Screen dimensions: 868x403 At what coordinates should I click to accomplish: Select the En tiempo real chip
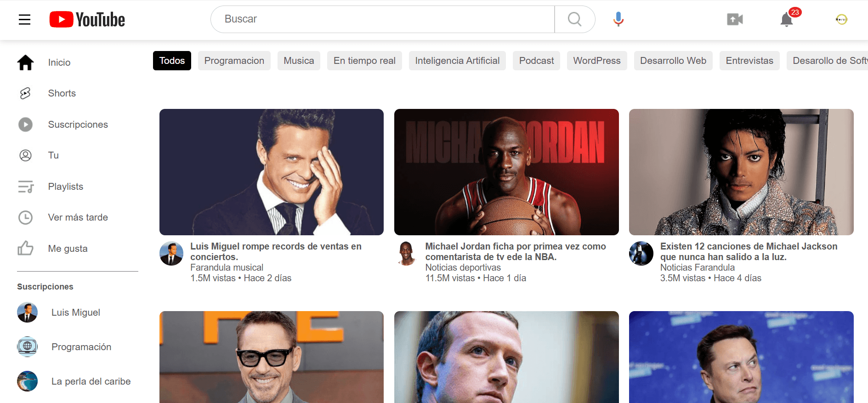pos(364,61)
